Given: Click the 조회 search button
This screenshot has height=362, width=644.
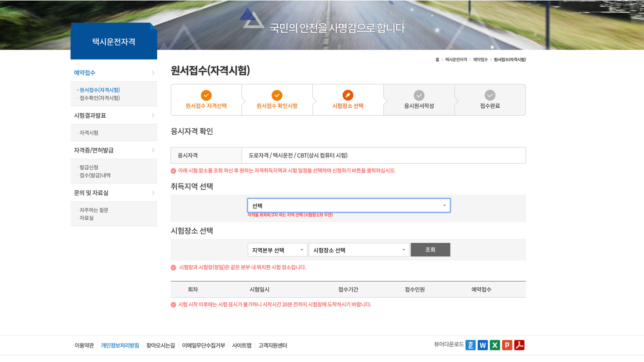Looking at the screenshot, I should 430,250.
